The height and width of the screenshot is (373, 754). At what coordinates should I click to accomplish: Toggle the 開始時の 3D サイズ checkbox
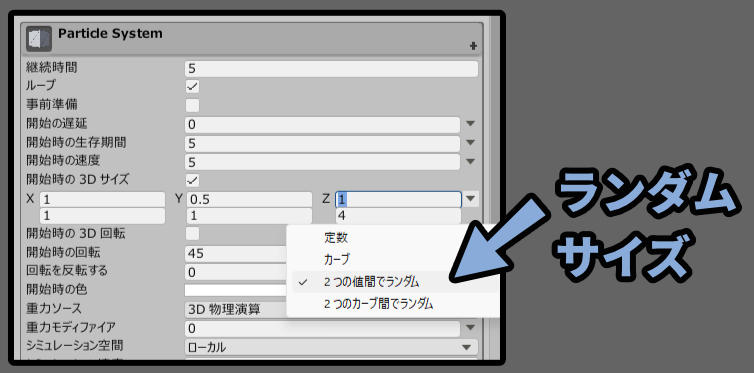point(192,180)
